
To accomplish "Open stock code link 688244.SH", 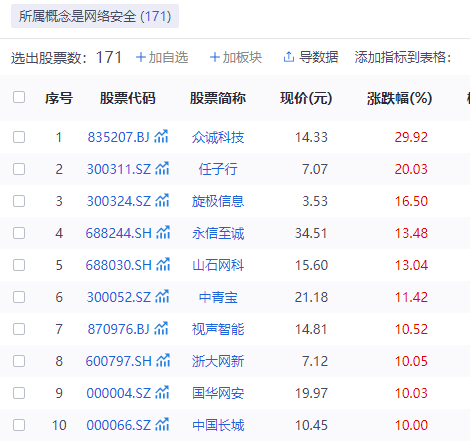I will (119, 233).
